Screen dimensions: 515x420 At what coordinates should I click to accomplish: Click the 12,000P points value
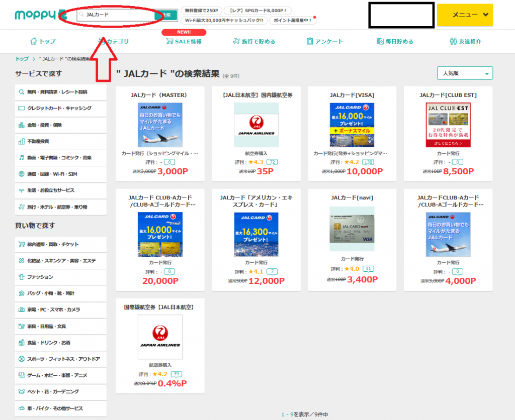click(267, 281)
